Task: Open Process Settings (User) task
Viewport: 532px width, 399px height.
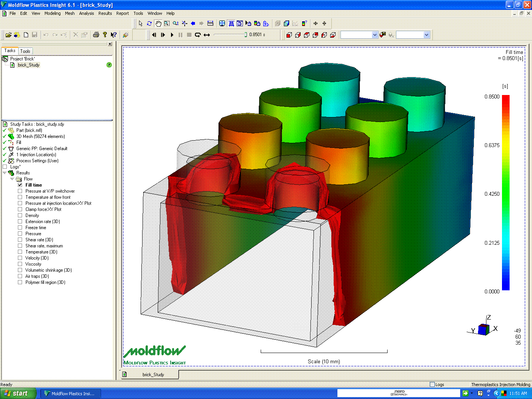Action: (37, 161)
